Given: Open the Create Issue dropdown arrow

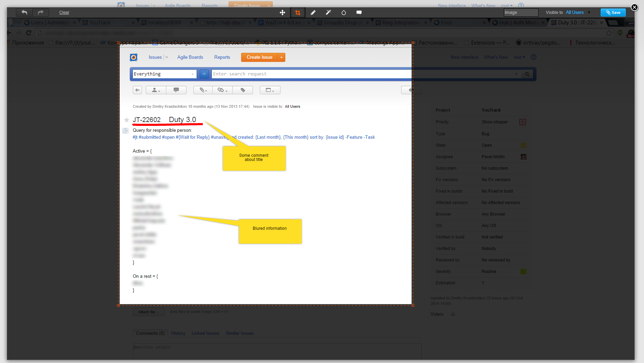Looking at the screenshot, I should 281,57.
